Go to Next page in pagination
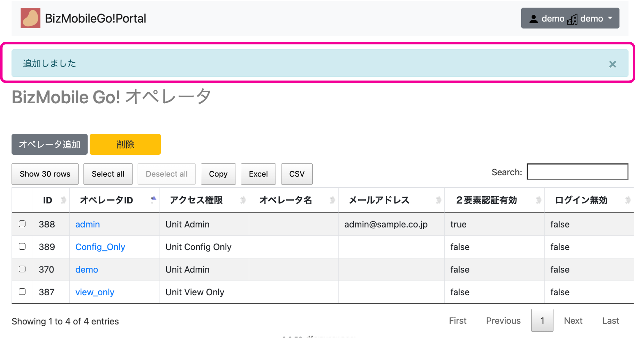644x338 pixels. click(573, 321)
